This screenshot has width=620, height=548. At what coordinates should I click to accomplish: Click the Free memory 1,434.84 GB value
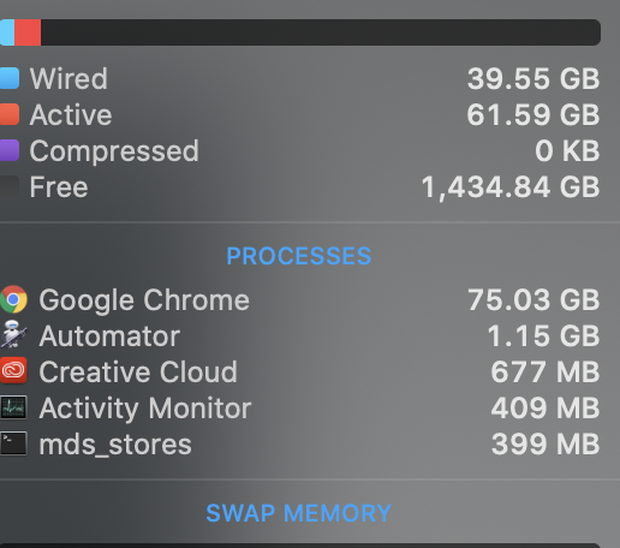pyautogui.click(x=510, y=187)
